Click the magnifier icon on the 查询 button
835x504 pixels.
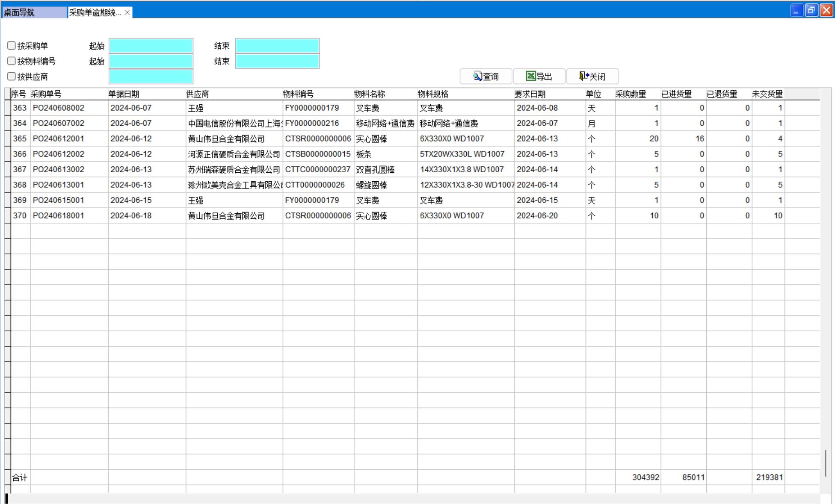pos(478,77)
